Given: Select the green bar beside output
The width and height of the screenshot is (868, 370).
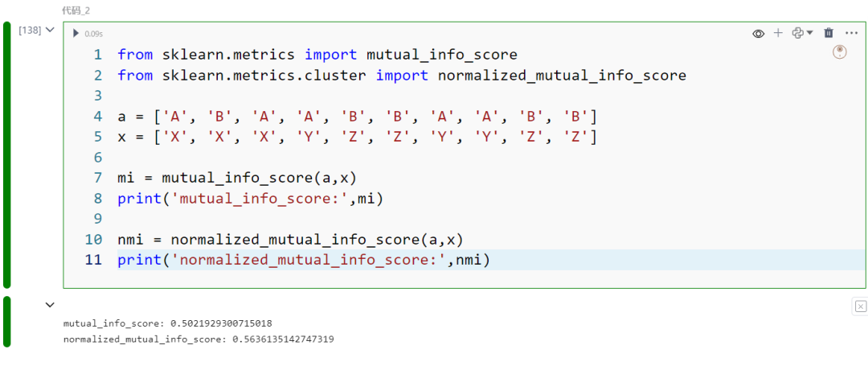Looking at the screenshot, I should [6, 322].
